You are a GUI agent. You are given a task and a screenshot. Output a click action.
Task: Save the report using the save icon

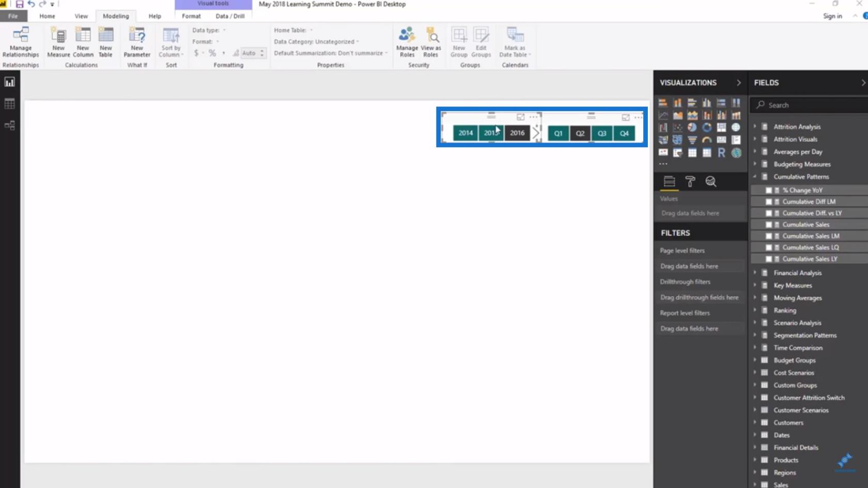coord(20,4)
